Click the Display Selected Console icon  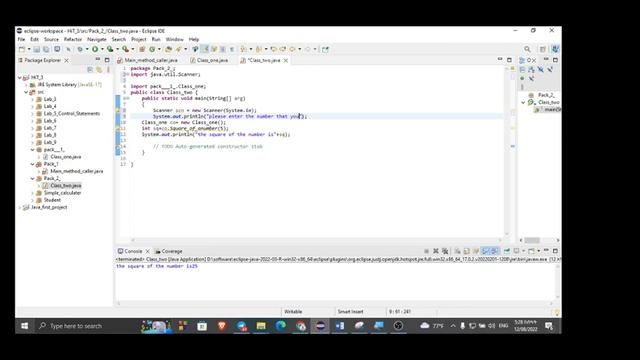[x=516, y=251]
